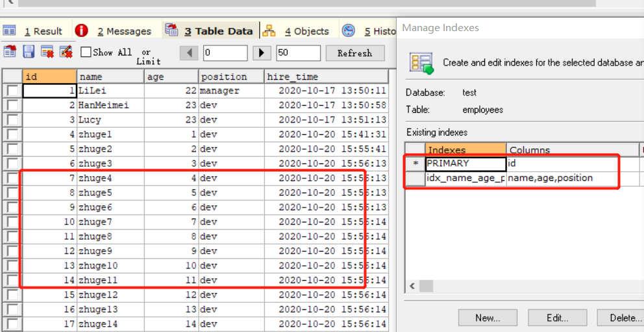Click the limit offset field containing 0
Image resolution: width=644 pixels, height=332 pixels.
225,53
